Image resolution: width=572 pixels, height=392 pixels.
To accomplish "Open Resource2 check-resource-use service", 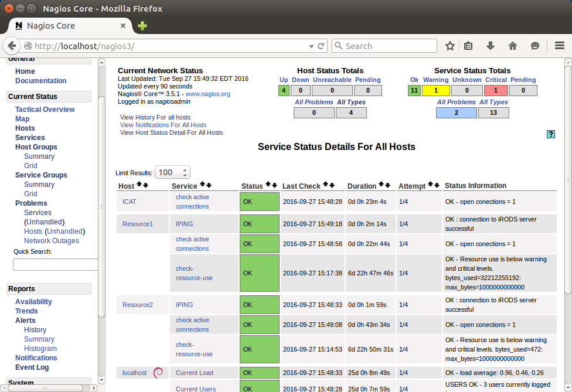I will (x=194, y=349).
